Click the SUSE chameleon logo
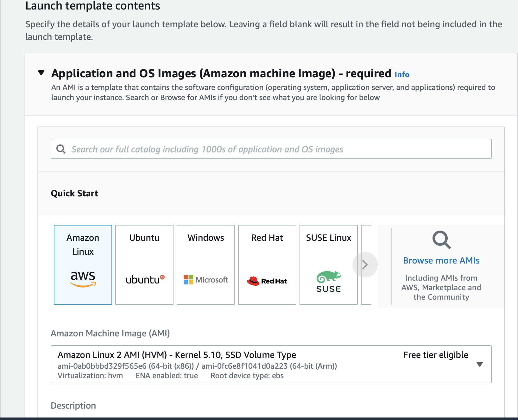 click(329, 282)
